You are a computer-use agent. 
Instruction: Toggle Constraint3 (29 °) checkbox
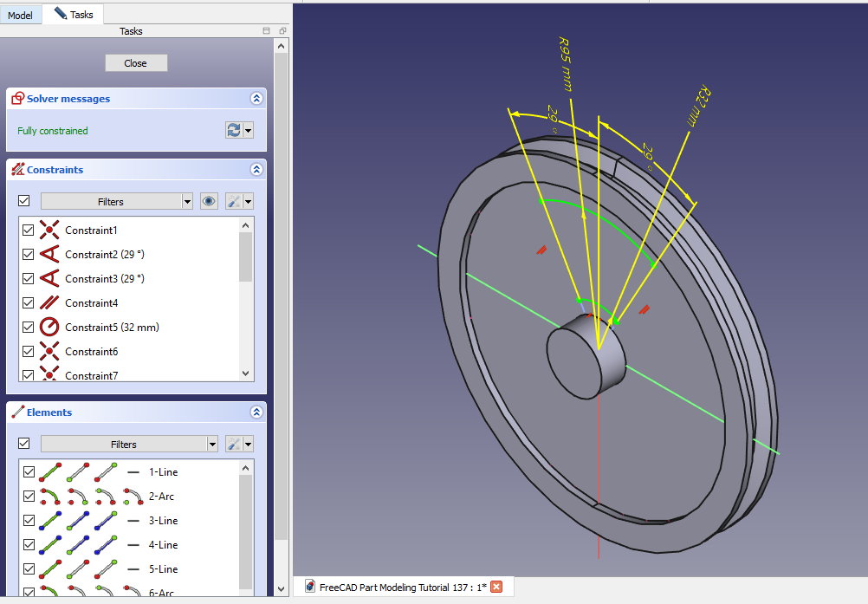pos(29,279)
